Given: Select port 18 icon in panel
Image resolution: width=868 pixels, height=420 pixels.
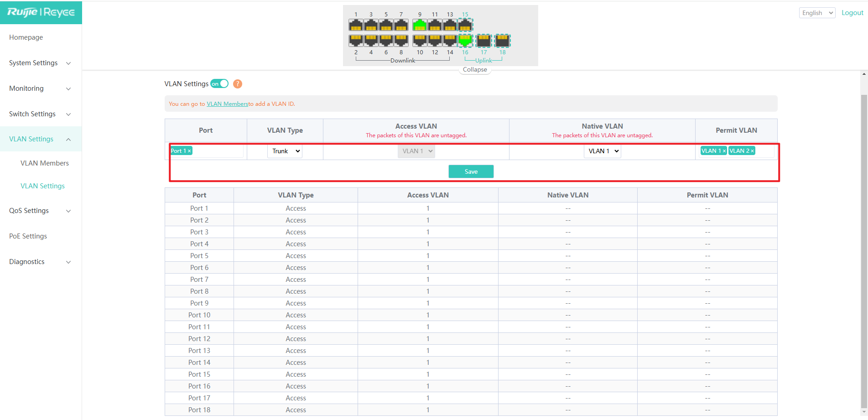Looking at the screenshot, I should point(502,41).
